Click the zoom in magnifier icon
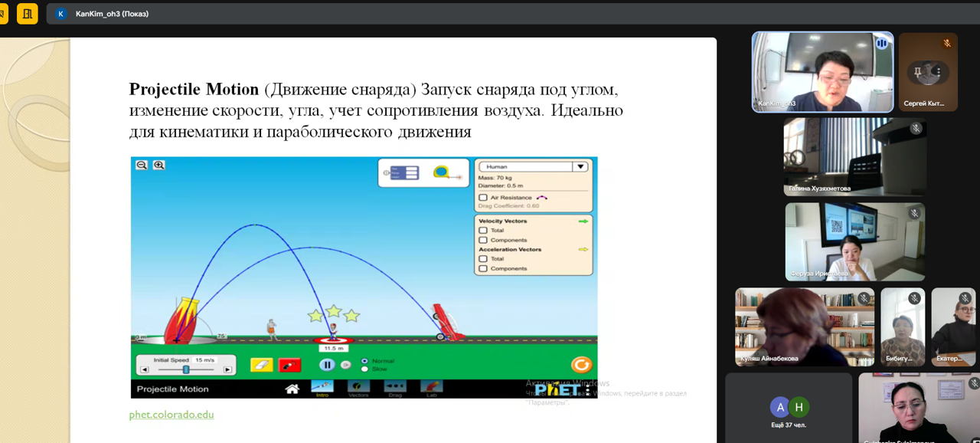This screenshot has height=443, width=980. tap(158, 165)
